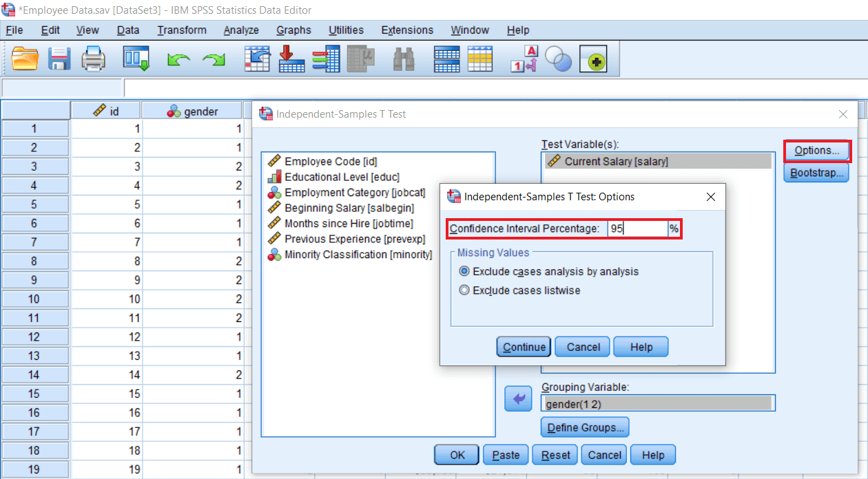Image resolution: width=868 pixels, height=479 pixels.
Task: Toggle Value Labels toolbar icon
Action: 524,59
